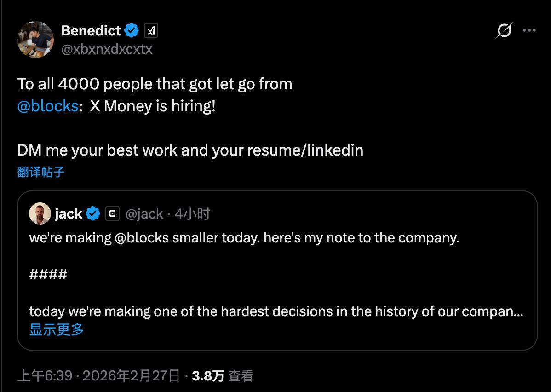Click jack's blue verified badge
551x392 pixels.
click(x=94, y=213)
